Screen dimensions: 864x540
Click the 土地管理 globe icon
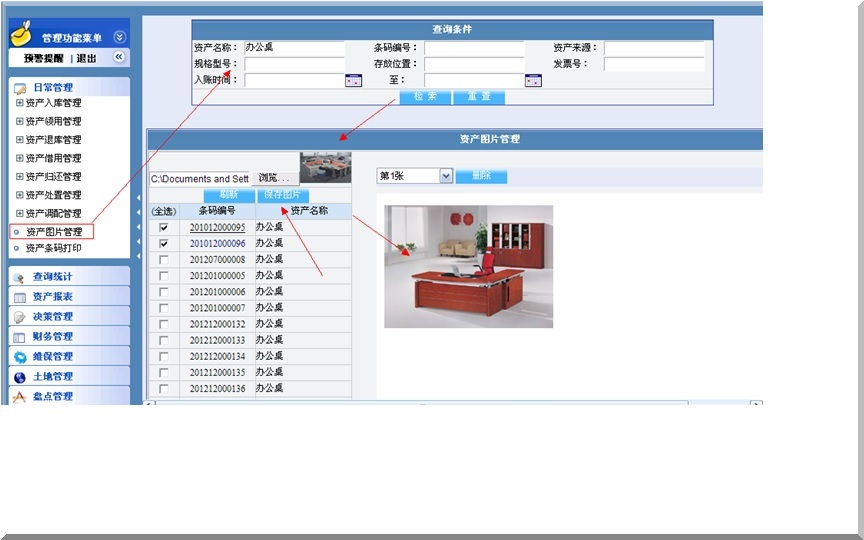(19, 377)
